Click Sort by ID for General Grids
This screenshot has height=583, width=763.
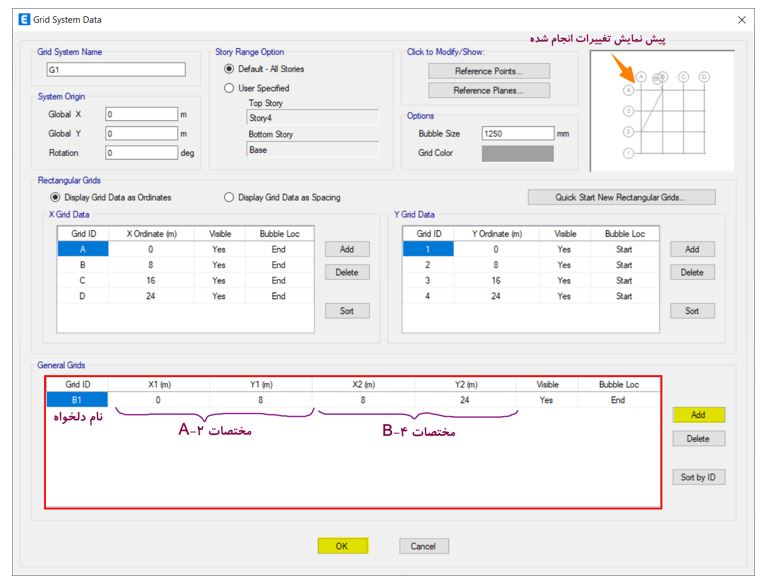pos(699,477)
